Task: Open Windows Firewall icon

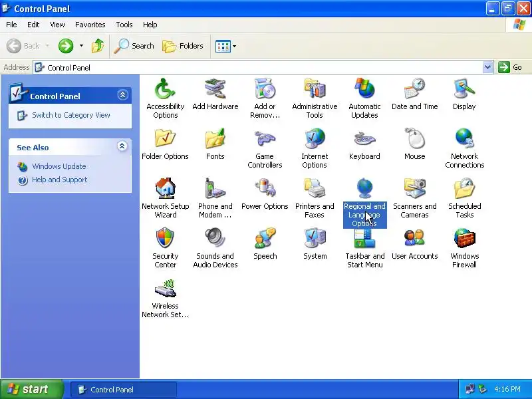Action: [x=464, y=239]
